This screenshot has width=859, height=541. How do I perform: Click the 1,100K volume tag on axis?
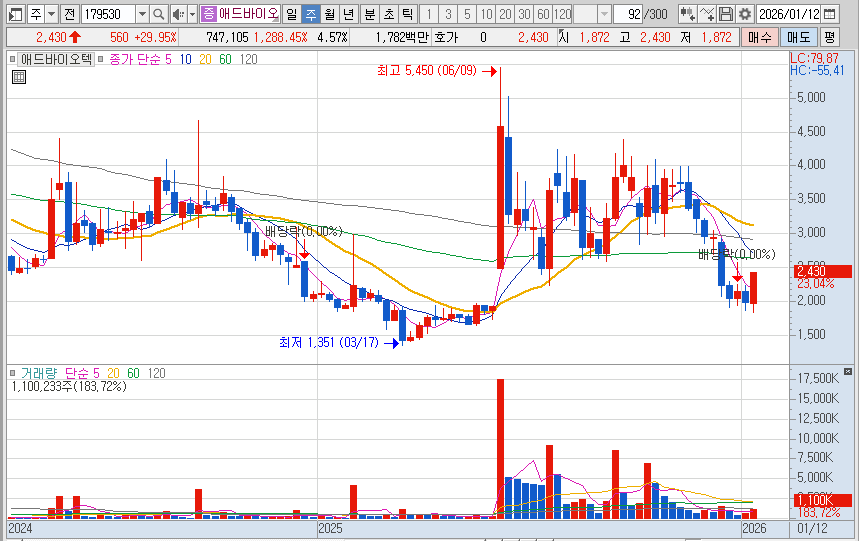(x=821, y=499)
